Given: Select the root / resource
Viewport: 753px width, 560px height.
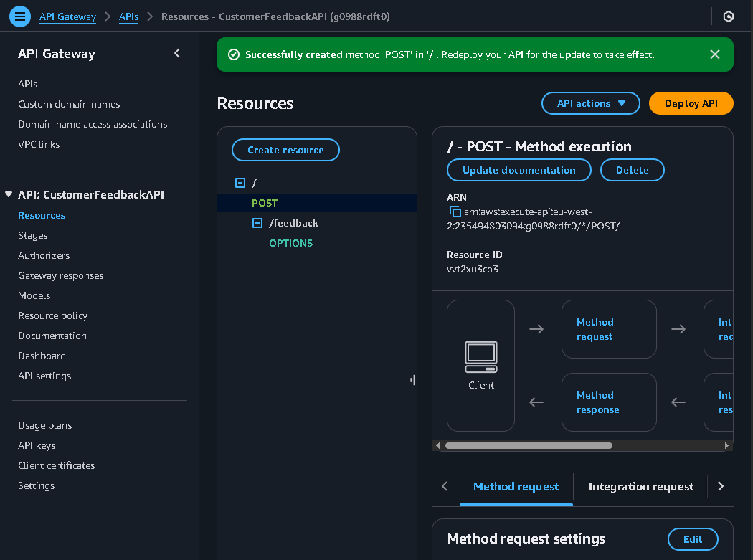Looking at the screenshot, I should (255, 183).
